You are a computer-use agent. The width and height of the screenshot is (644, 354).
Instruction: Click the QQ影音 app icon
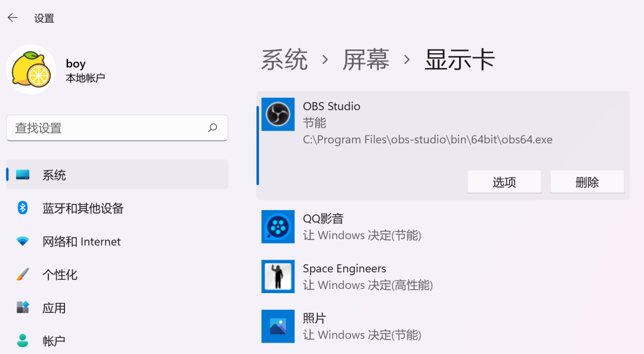278,226
